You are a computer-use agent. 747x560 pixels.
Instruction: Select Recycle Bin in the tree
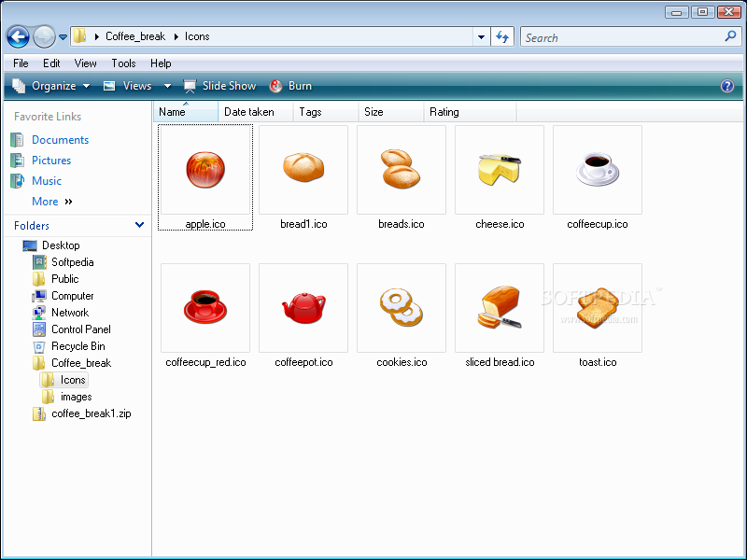click(78, 346)
